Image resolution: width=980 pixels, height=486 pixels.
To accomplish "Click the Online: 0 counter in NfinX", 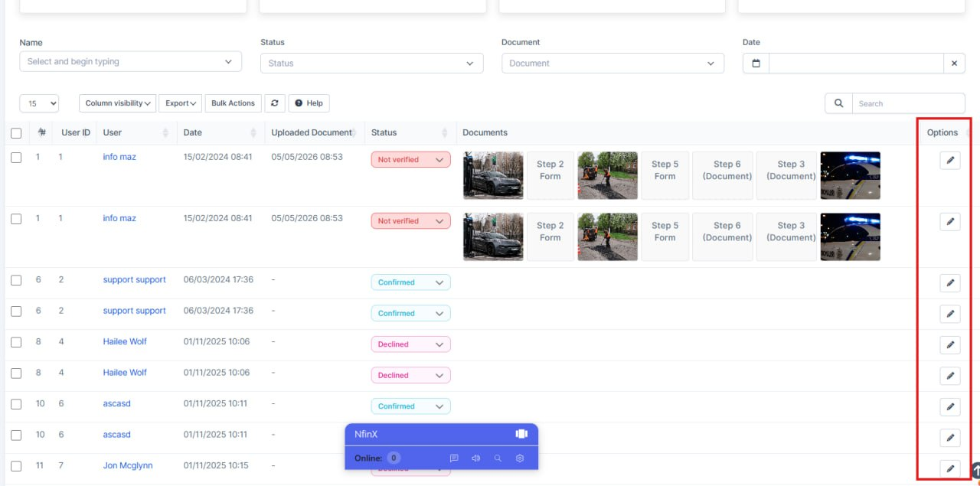I will coord(377,458).
